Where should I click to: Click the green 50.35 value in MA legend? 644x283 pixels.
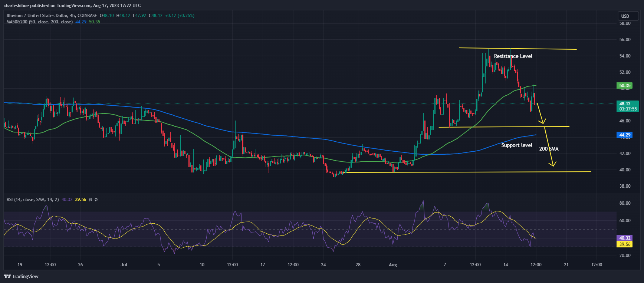point(95,22)
